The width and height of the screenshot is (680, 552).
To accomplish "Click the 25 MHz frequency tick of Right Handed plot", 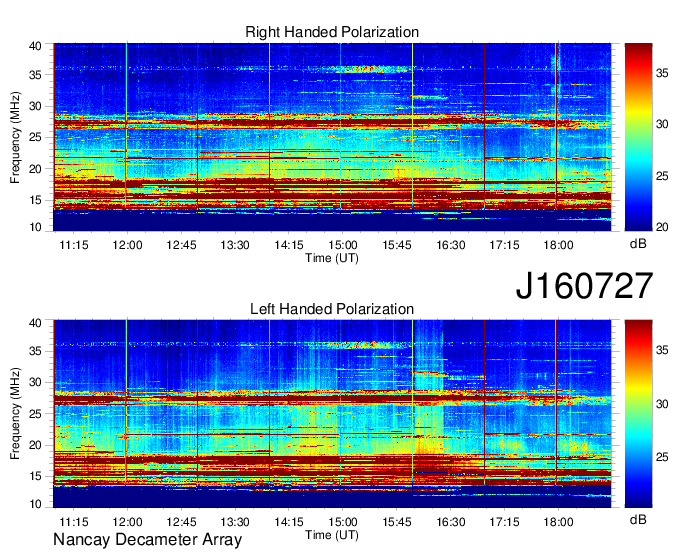I will pyautogui.click(x=35, y=137).
